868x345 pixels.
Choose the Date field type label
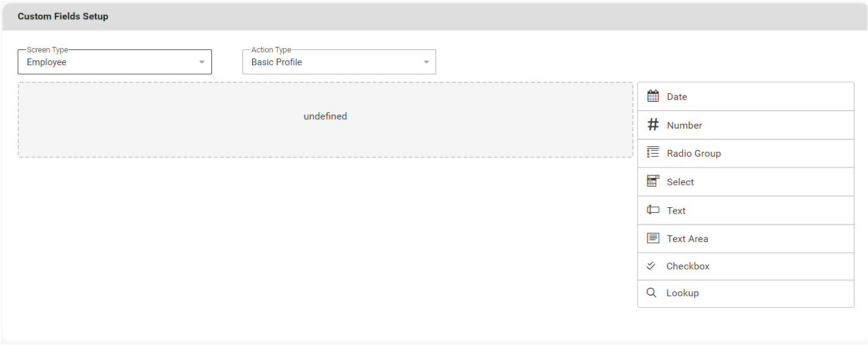click(677, 97)
